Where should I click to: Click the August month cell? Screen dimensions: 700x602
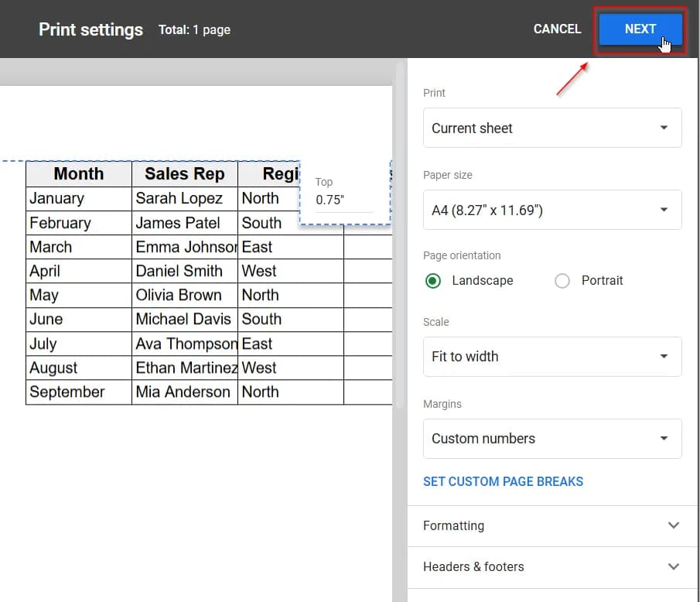coord(79,368)
